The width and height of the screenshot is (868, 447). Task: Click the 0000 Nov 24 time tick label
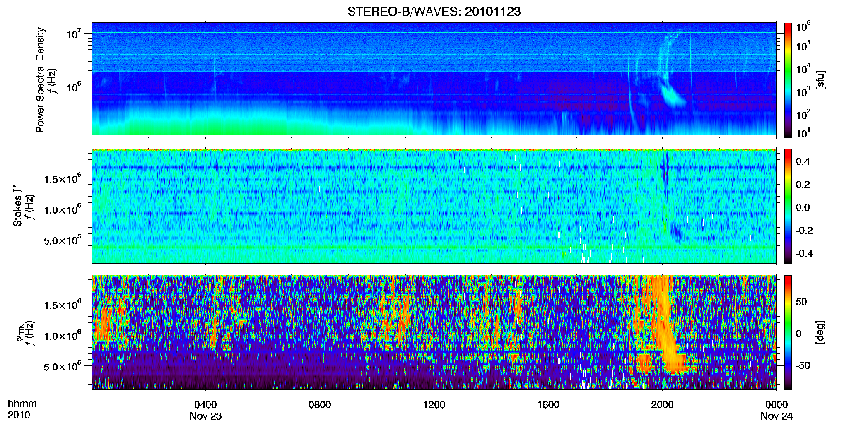(x=776, y=410)
